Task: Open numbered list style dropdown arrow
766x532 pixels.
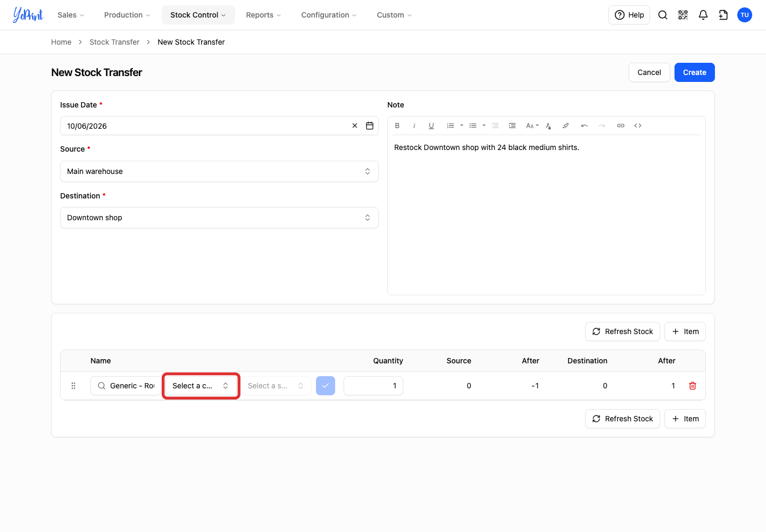Action: pyautogui.click(x=462, y=126)
